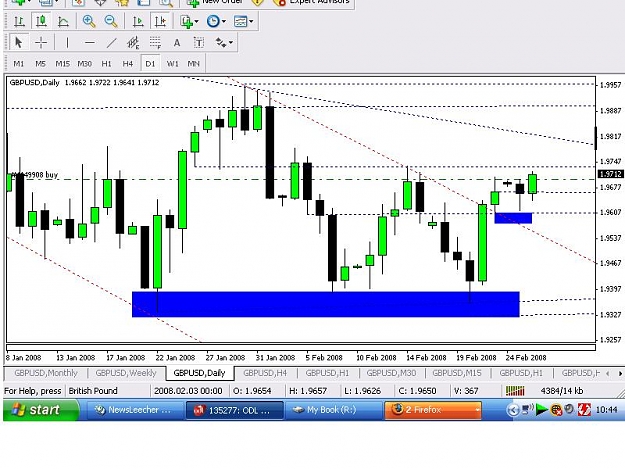The image size is (625, 469).
Task: Click the '4384/14 kb' traffic status
Action: click(562, 391)
